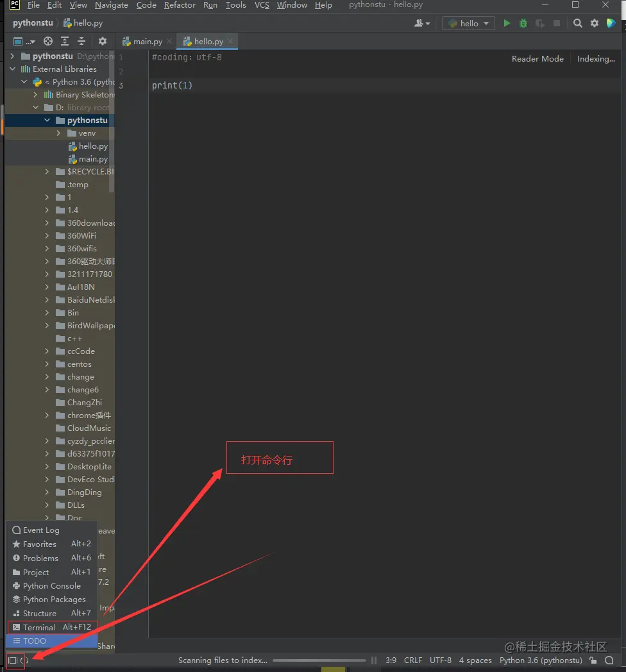Toggle Reader Mode in the editor
The height and width of the screenshot is (672, 626).
click(537, 59)
